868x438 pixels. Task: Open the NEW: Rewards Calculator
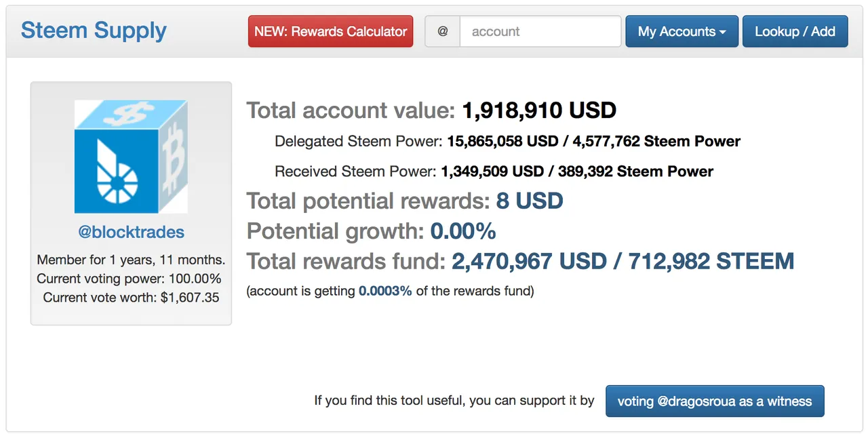(330, 31)
